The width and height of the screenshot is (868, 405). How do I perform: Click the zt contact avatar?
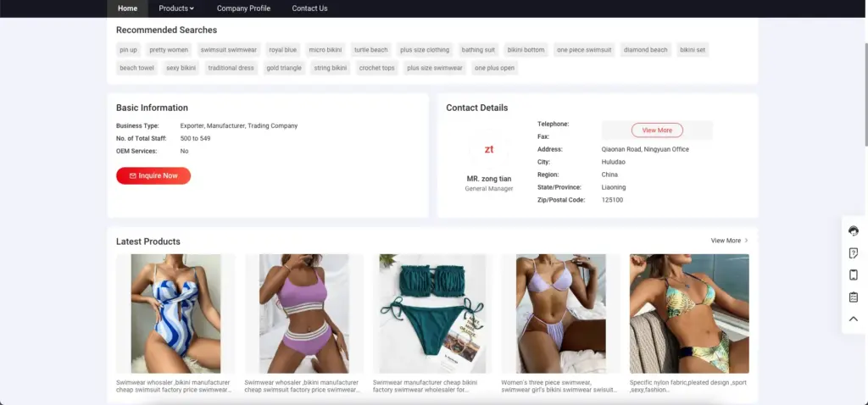489,149
